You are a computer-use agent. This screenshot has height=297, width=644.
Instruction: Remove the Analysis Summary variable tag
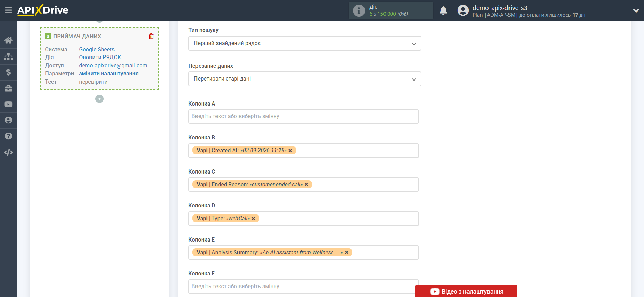click(x=347, y=252)
